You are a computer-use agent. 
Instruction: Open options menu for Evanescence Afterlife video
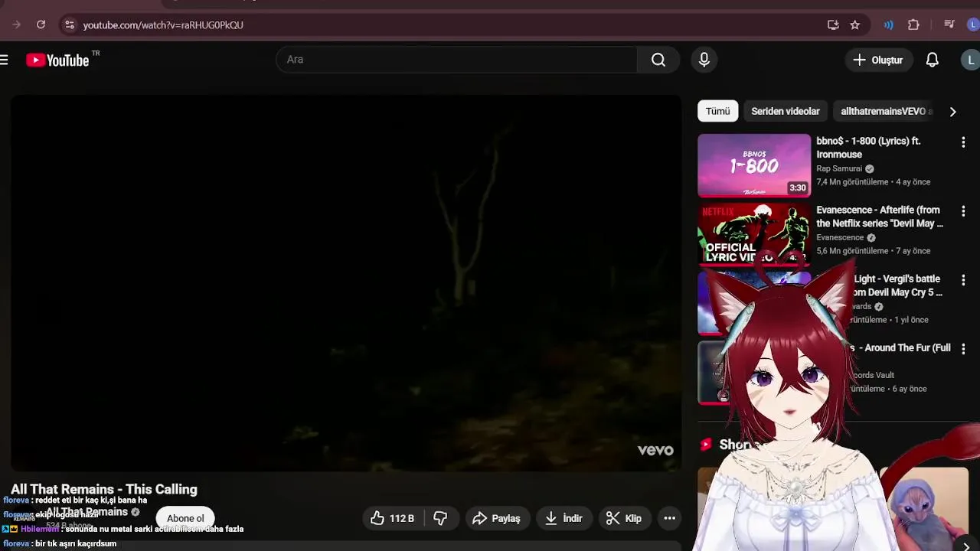click(x=963, y=211)
